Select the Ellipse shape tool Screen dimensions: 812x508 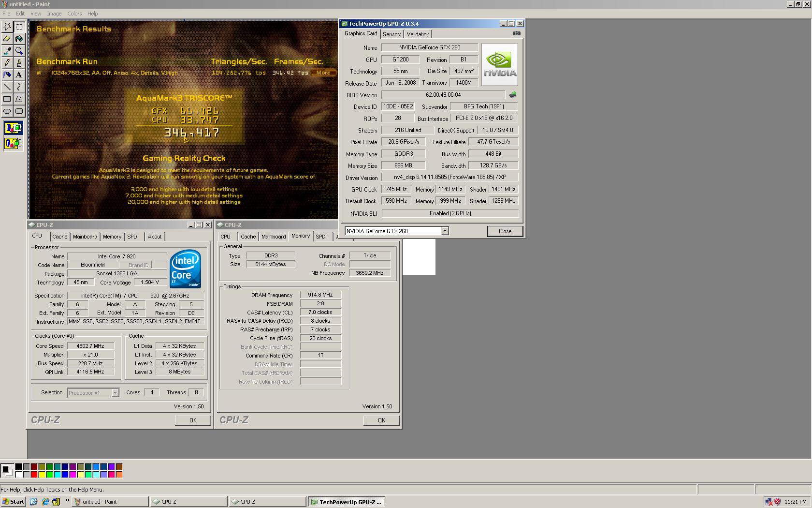pyautogui.click(x=7, y=111)
